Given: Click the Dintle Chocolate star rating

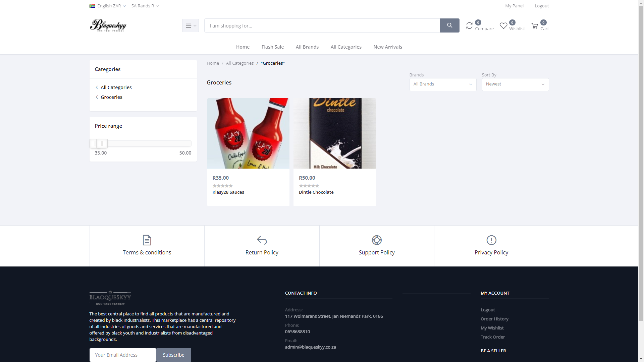Looking at the screenshot, I should (309, 186).
